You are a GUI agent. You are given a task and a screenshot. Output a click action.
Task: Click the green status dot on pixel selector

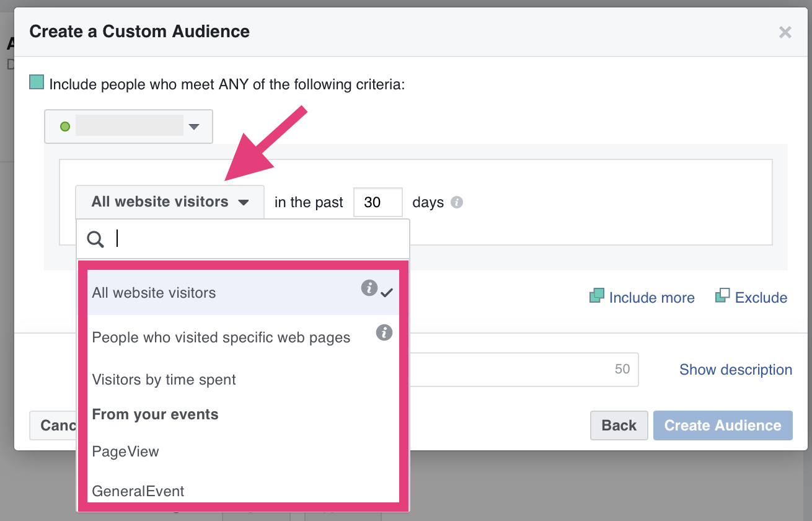point(66,126)
